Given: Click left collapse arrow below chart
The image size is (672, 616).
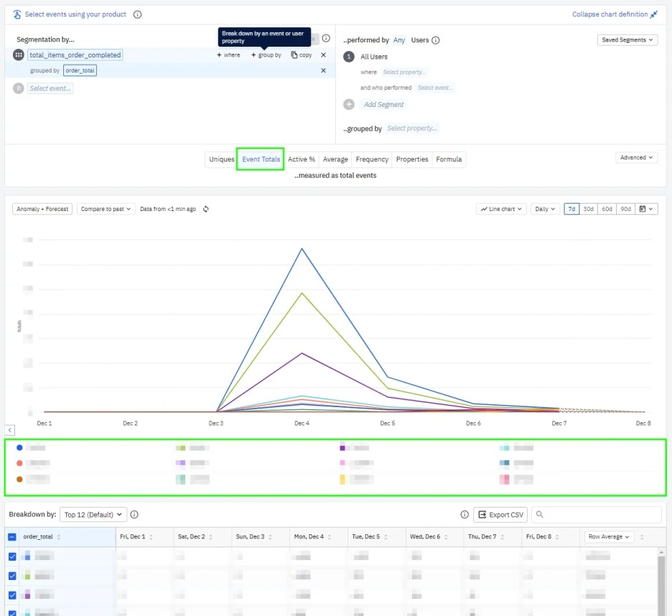Looking at the screenshot, I should click(10, 430).
